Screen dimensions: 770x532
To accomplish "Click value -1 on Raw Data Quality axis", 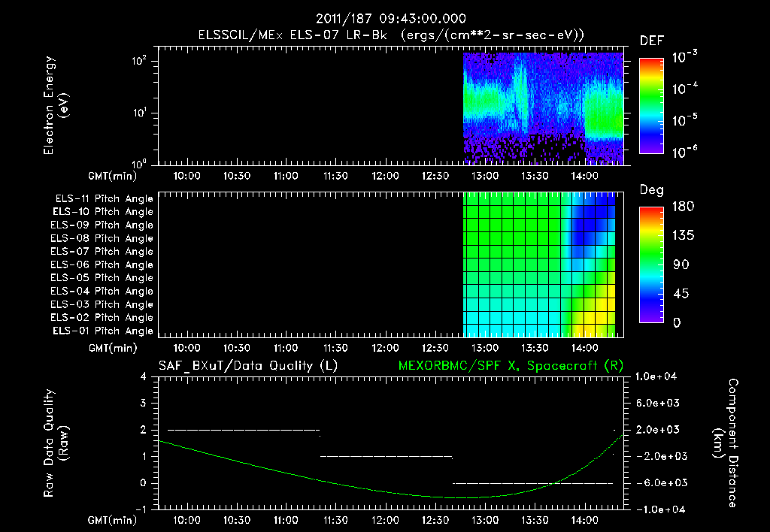I will tap(141, 509).
